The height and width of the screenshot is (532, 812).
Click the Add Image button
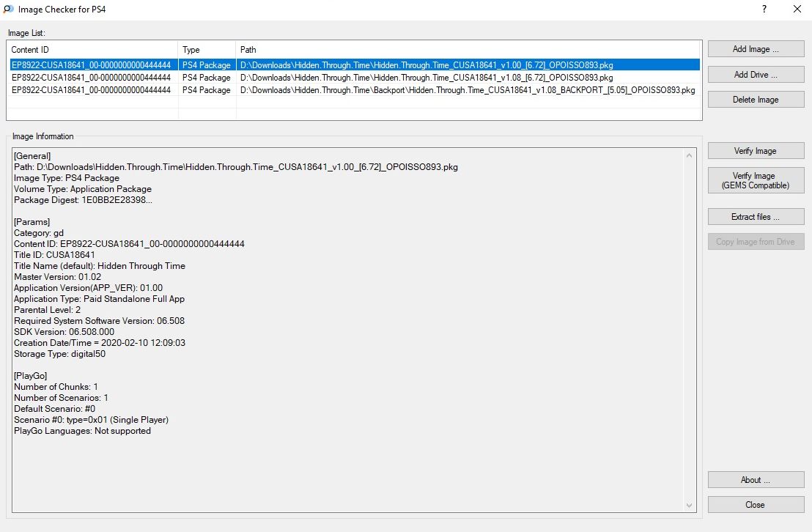coord(756,49)
